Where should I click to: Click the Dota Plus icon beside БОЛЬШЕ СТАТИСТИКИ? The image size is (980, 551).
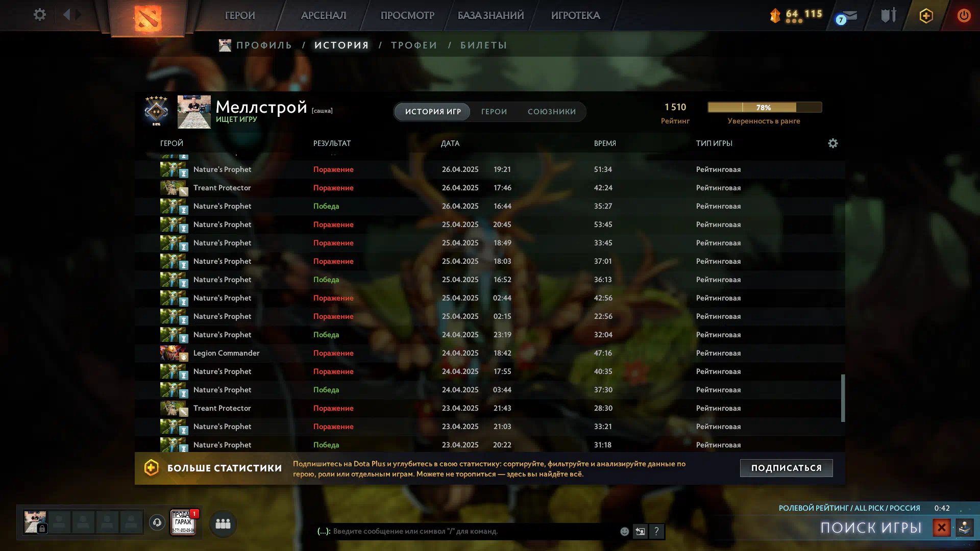click(152, 468)
